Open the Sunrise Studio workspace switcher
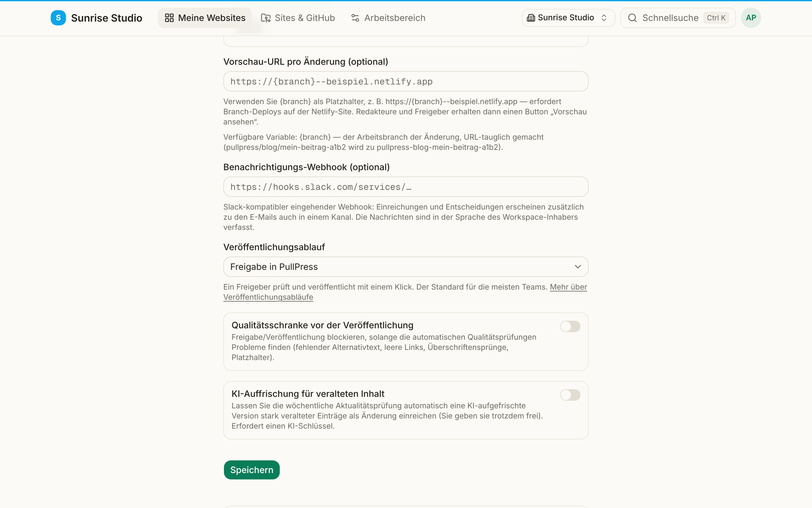 [x=568, y=18]
